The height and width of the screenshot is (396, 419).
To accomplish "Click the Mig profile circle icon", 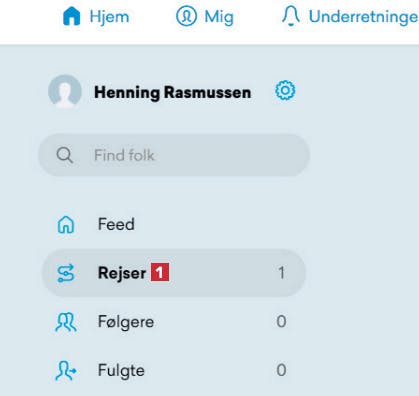I will (186, 16).
